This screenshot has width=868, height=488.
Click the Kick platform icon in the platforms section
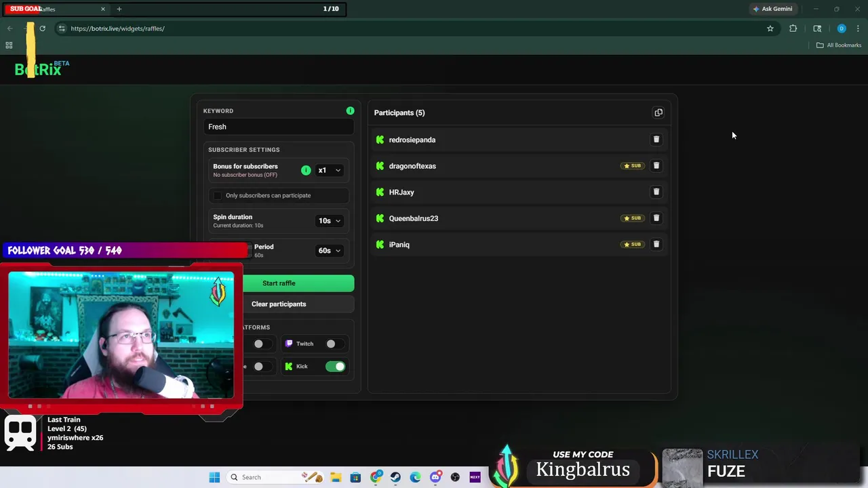289,367
